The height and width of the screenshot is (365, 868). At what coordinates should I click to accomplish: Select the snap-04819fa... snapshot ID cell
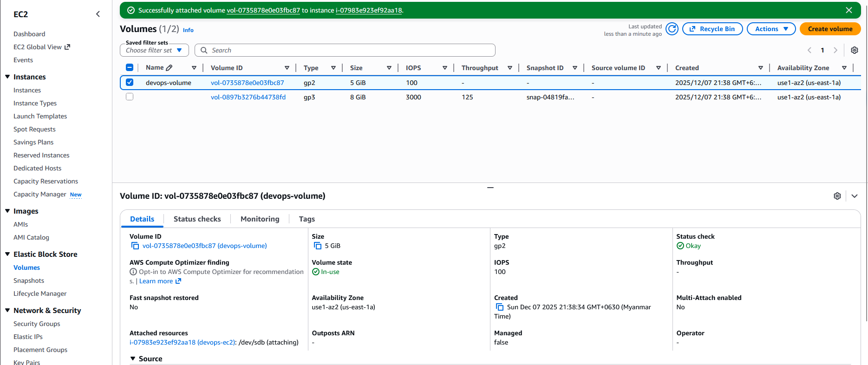click(x=550, y=97)
